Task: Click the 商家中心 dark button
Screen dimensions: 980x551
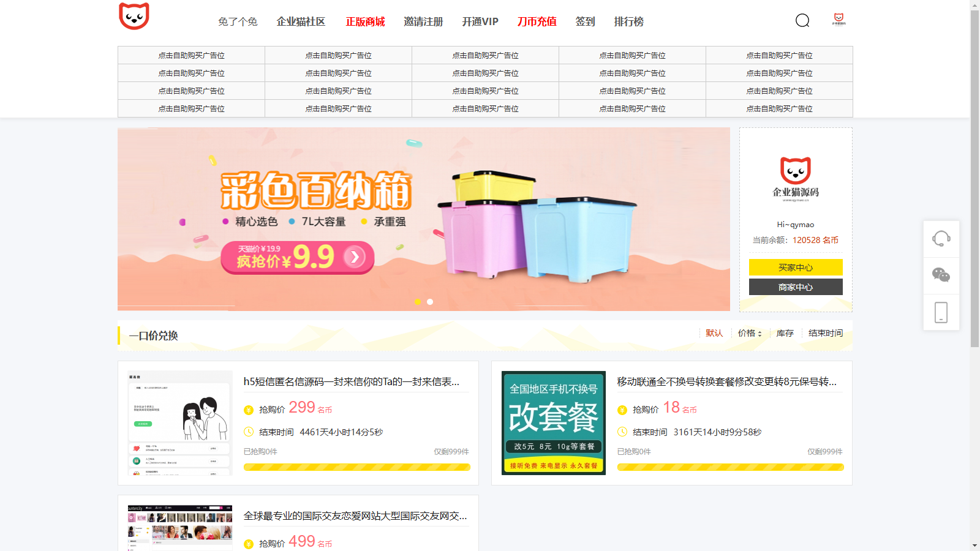Action: tap(795, 287)
